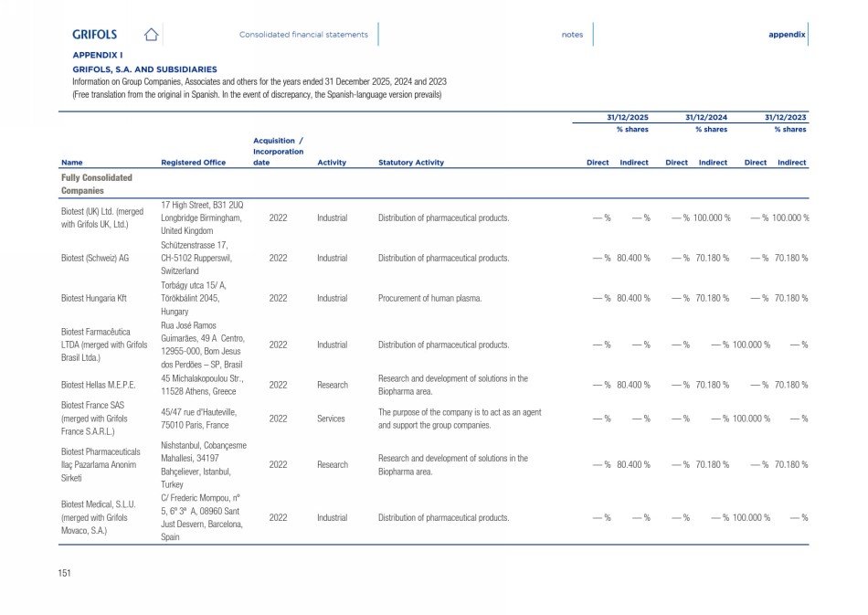Switch to the appendix tab
This screenshot has height=615, width=868.
(786, 35)
